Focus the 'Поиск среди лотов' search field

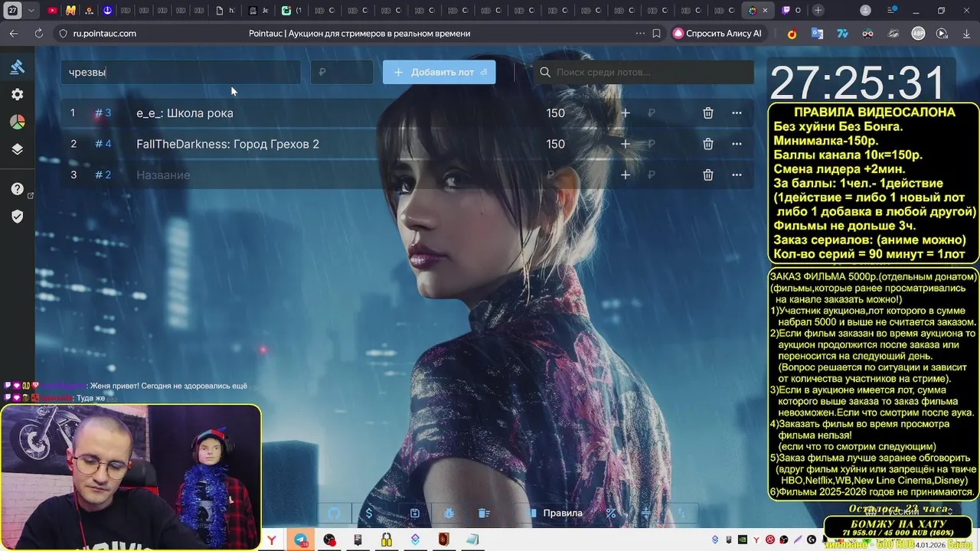(x=643, y=72)
